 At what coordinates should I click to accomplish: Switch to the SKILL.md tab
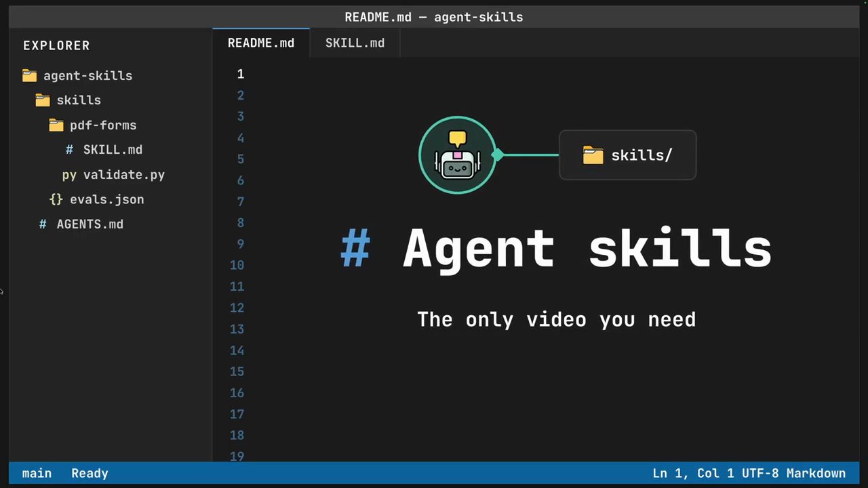pyautogui.click(x=355, y=43)
